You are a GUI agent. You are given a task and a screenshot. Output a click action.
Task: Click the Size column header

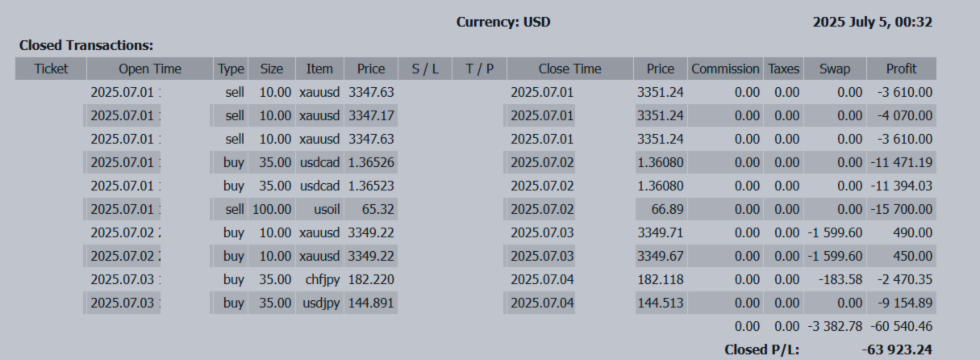[272, 69]
